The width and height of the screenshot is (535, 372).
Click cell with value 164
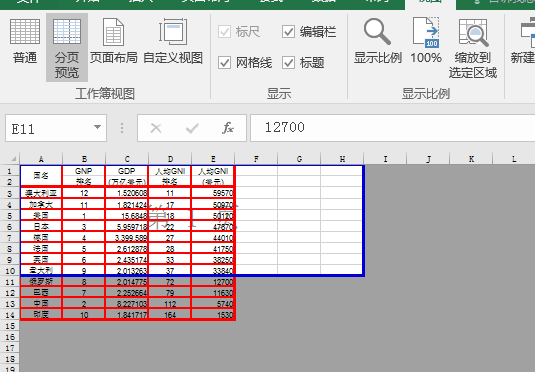(170, 315)
